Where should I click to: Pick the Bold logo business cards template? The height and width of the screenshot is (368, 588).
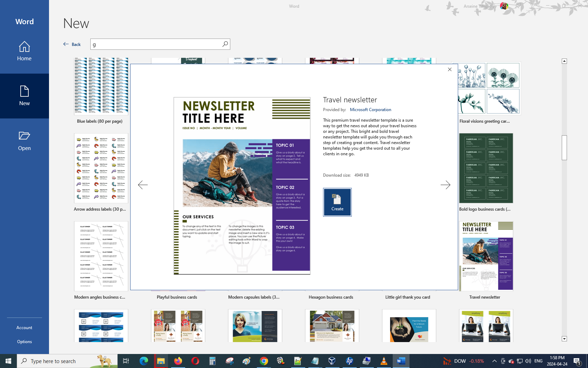pos(486,168)
